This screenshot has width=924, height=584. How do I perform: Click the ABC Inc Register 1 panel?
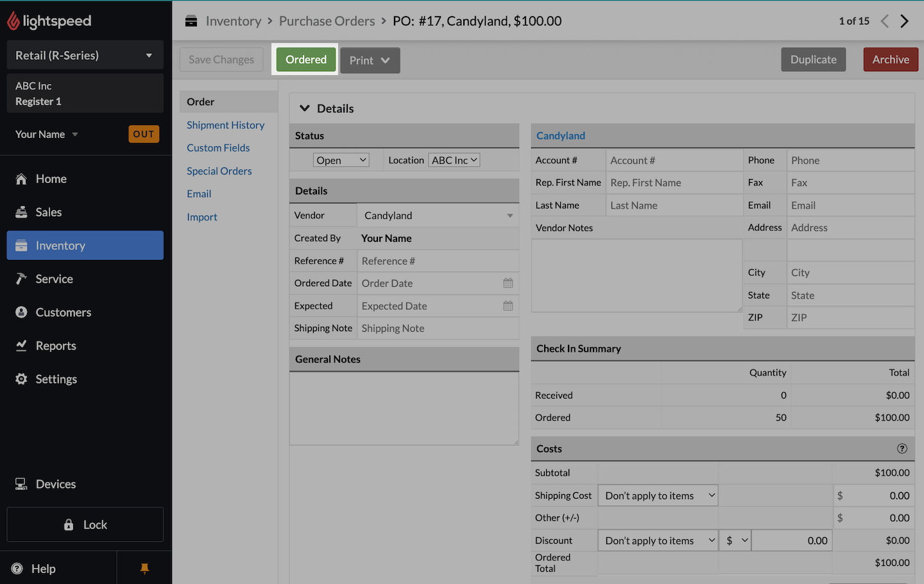(85, 94)
